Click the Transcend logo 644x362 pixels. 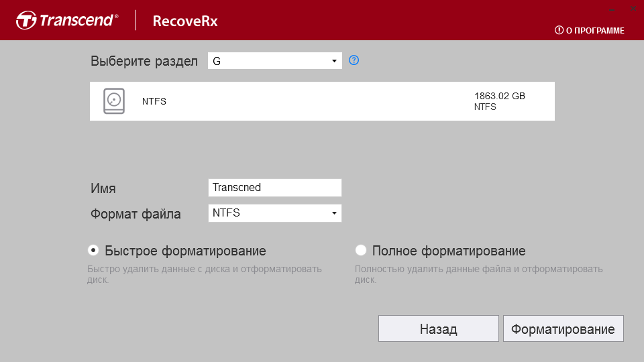tap(67, 20)
